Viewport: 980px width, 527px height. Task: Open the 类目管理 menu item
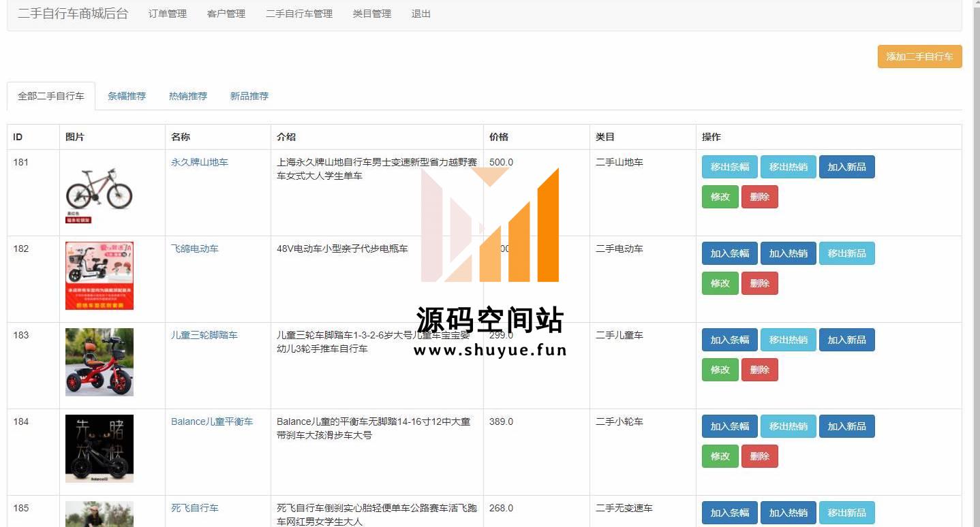[372, 14]
